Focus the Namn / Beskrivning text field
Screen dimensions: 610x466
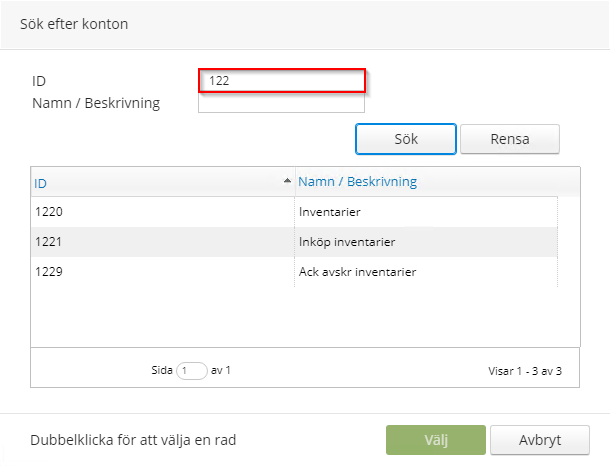pos(282,103)
